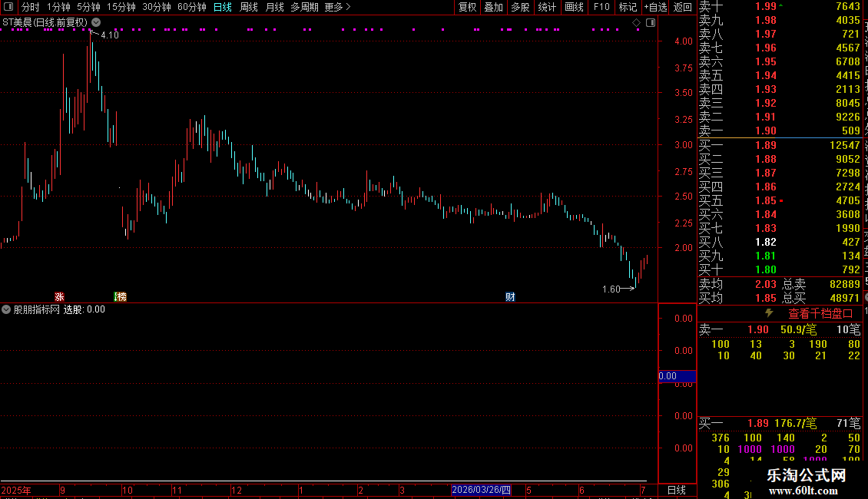Select the 60分钟 period tab
This screenshot has width=868, height=499.
[x=192, y=7]
